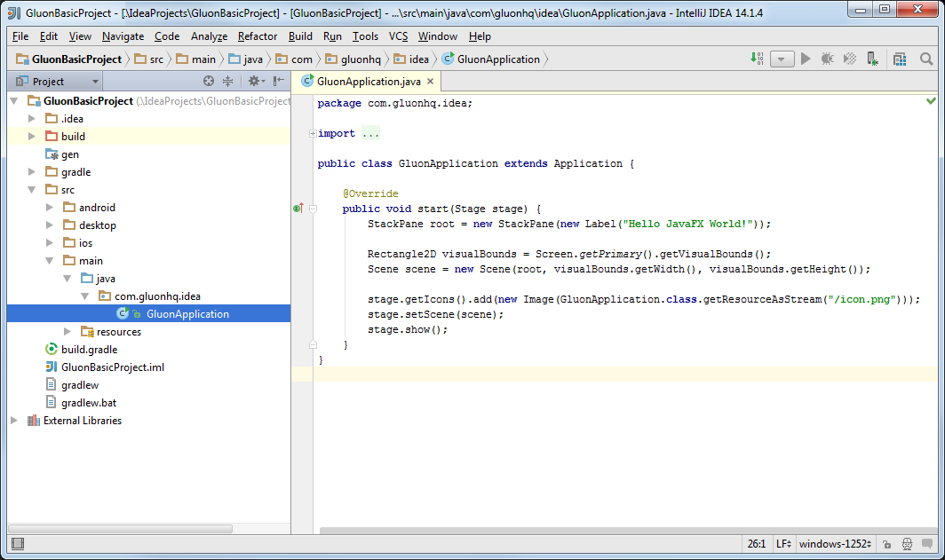Open the Refactor menu
The width and height of the screenshot is (945, 560).
(x=258, y=36)
